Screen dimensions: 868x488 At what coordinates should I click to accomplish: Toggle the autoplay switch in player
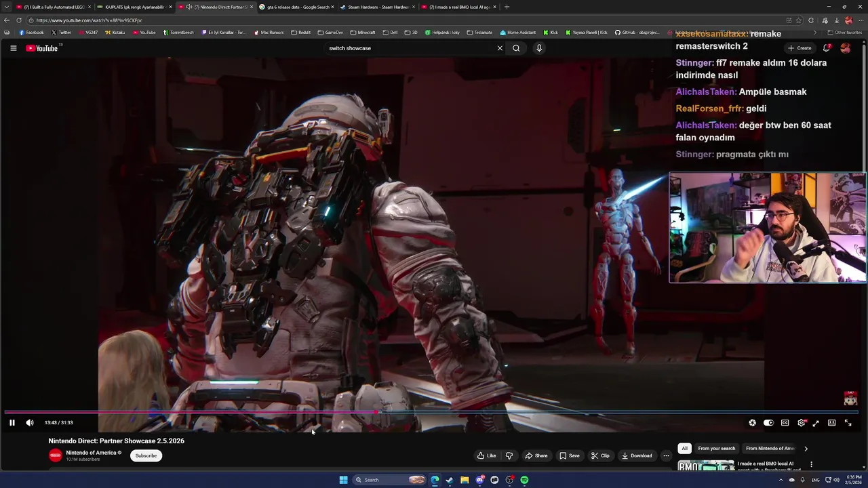[x=768, y=423]
